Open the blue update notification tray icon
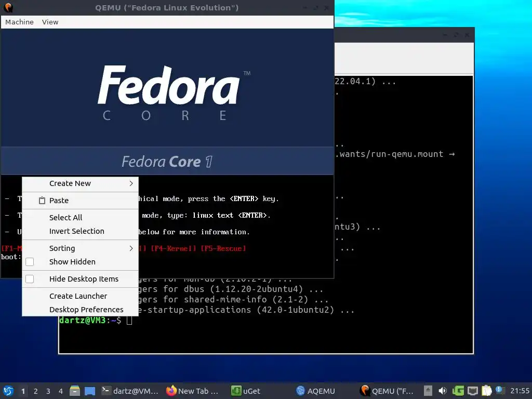The height and width of the screenshot is (399, 532). [499, 390]
